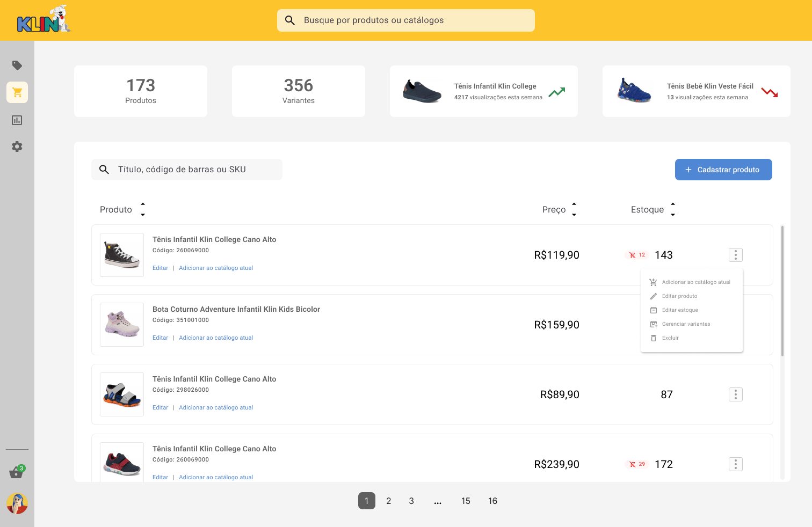Go to page 1
This screenshot has height=527, width=812.
tap(367, 501)
